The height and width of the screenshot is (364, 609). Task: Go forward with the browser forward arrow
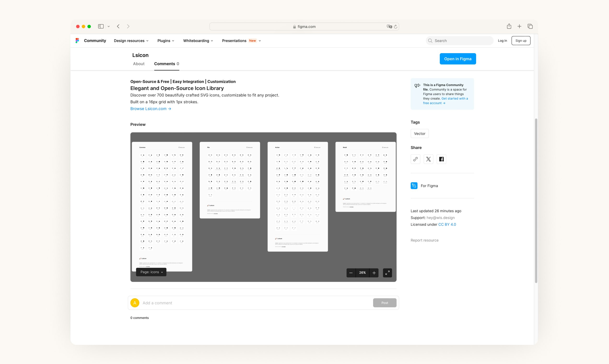(128, 27)
